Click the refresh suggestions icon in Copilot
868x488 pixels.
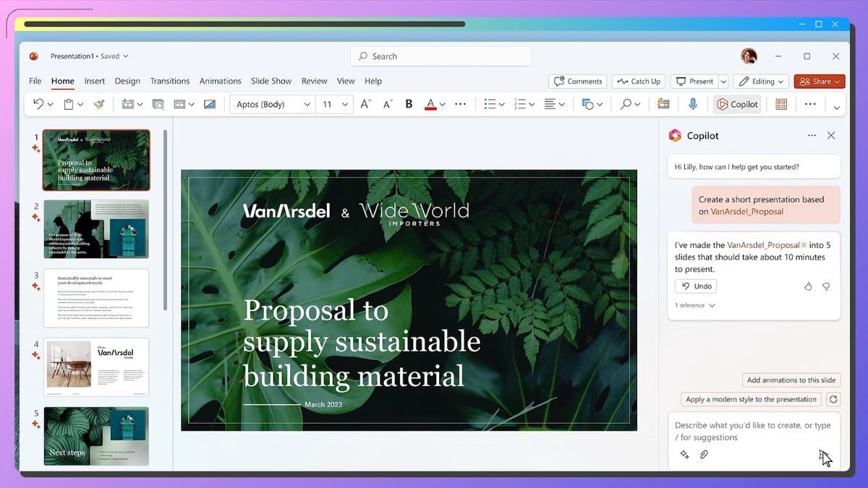click(x=833, y=399)
